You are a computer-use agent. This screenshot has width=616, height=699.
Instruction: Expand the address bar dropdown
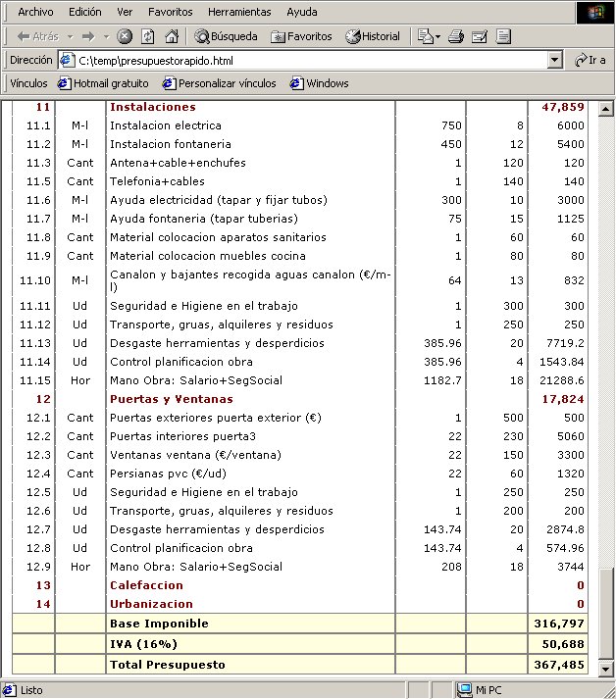coord(554,60)
